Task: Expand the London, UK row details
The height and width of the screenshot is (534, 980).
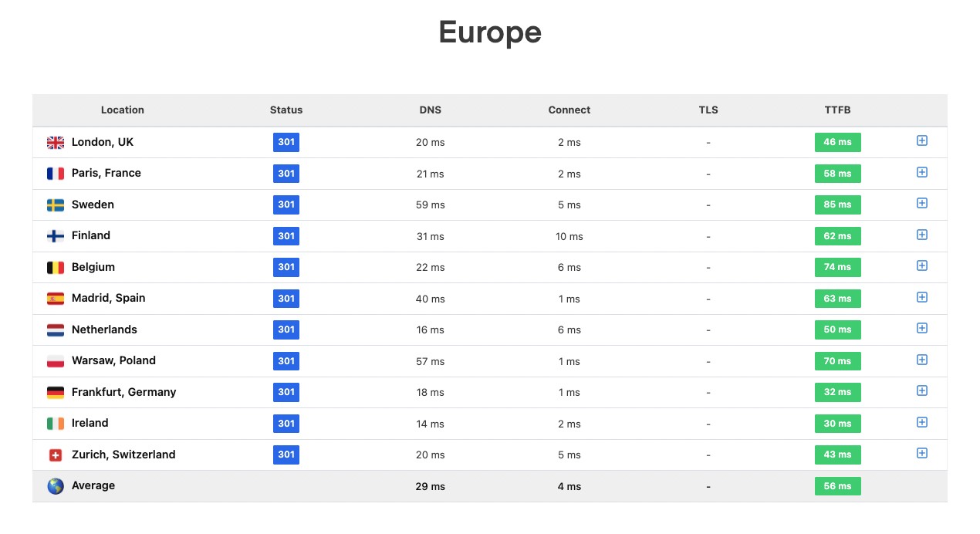Action: point(921,140)
